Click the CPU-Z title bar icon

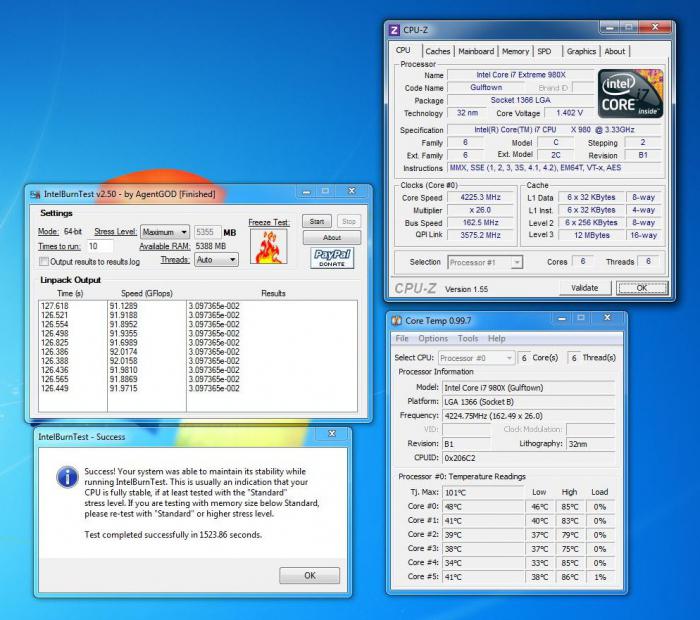point(395,29)
